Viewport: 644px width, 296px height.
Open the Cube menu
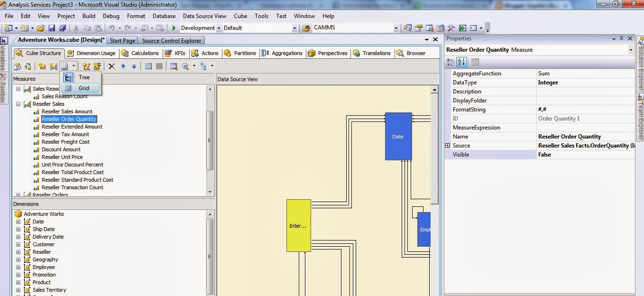[240, 16]
